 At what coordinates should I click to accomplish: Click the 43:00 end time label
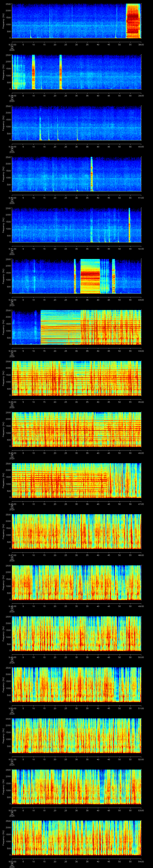(141, 300)
